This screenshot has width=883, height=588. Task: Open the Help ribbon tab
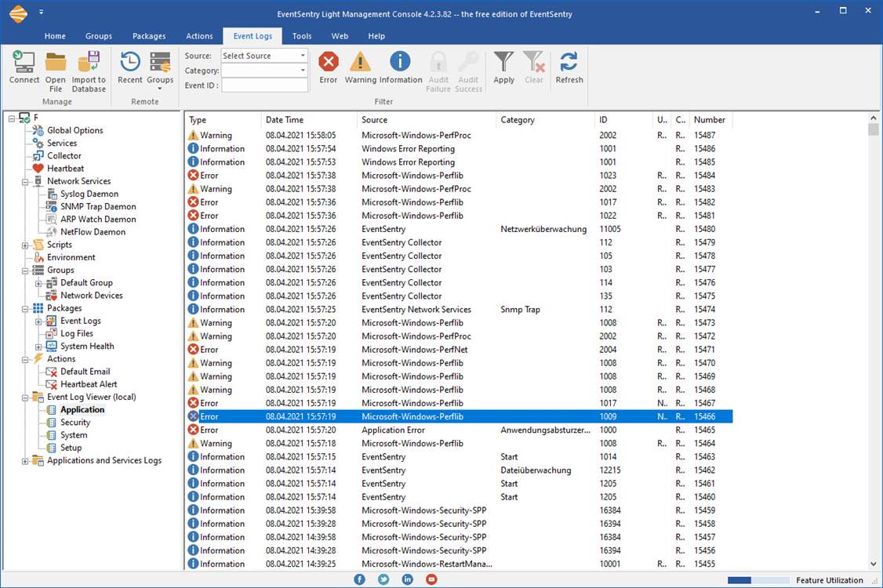(x=376, y=36)
